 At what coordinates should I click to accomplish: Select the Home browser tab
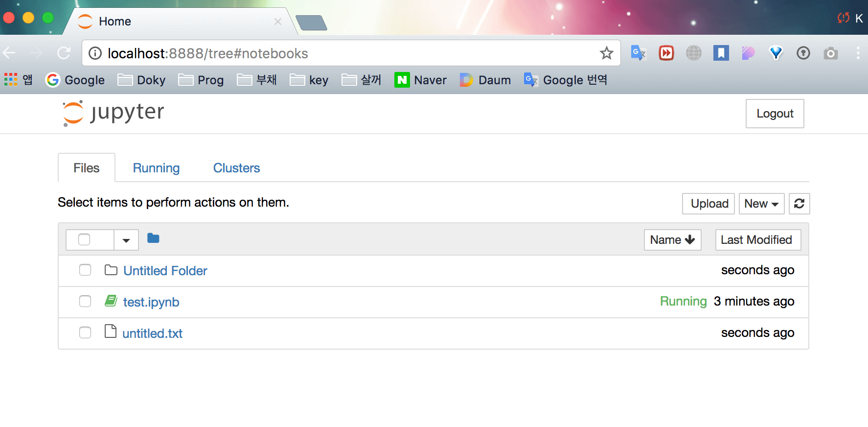(x=179, y=21)
